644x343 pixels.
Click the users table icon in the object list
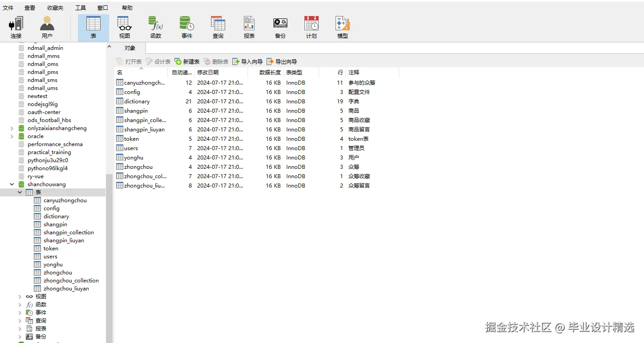pyautogui.click(x=120, y=148)
